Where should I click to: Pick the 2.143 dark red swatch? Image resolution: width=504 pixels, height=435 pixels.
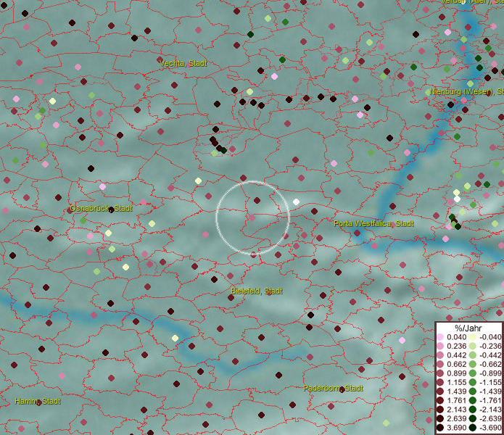440,410
